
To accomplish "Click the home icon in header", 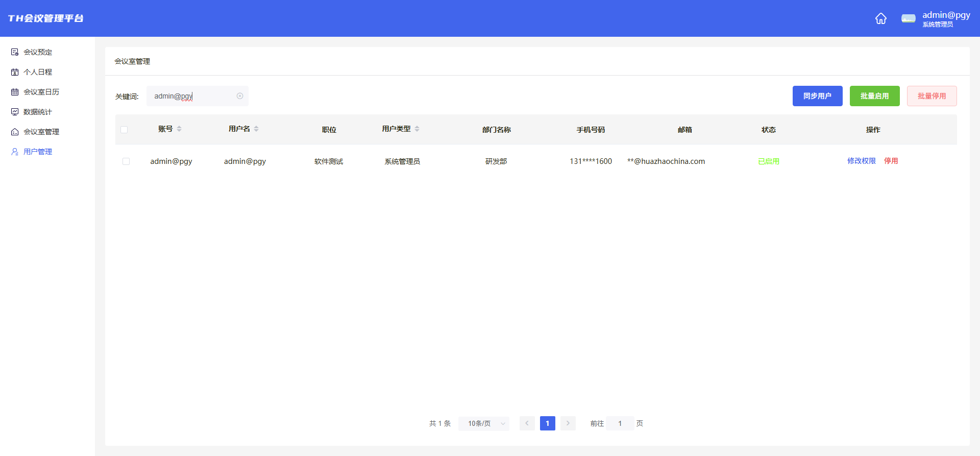I will pyautogui.click(x=880, y=18).
